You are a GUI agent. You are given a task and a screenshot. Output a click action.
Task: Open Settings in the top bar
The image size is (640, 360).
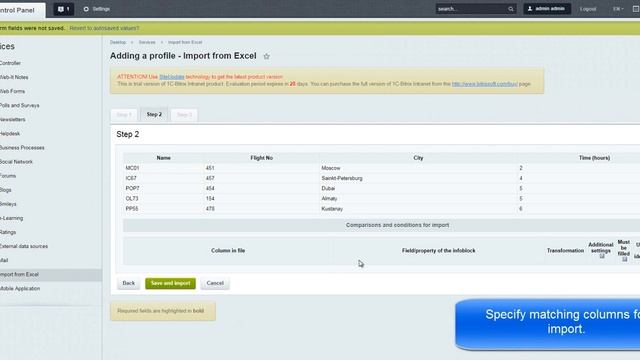click(x=97, y=9)
